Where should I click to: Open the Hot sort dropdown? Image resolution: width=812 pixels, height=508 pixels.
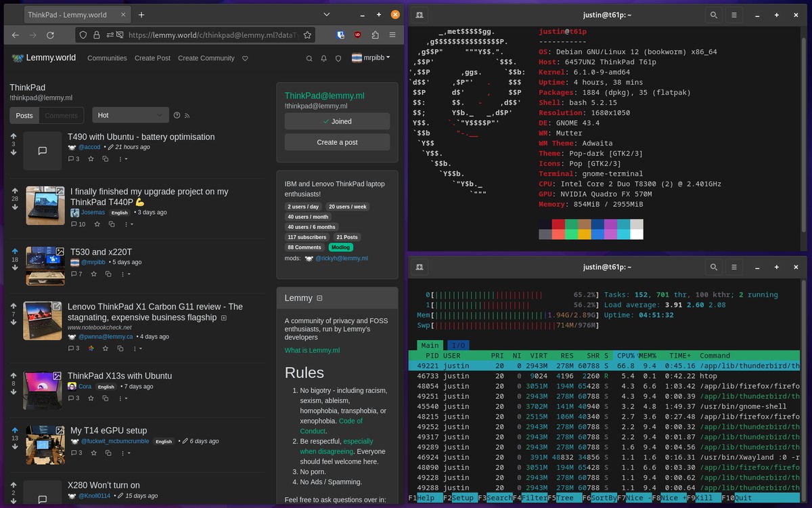(131, 115)
